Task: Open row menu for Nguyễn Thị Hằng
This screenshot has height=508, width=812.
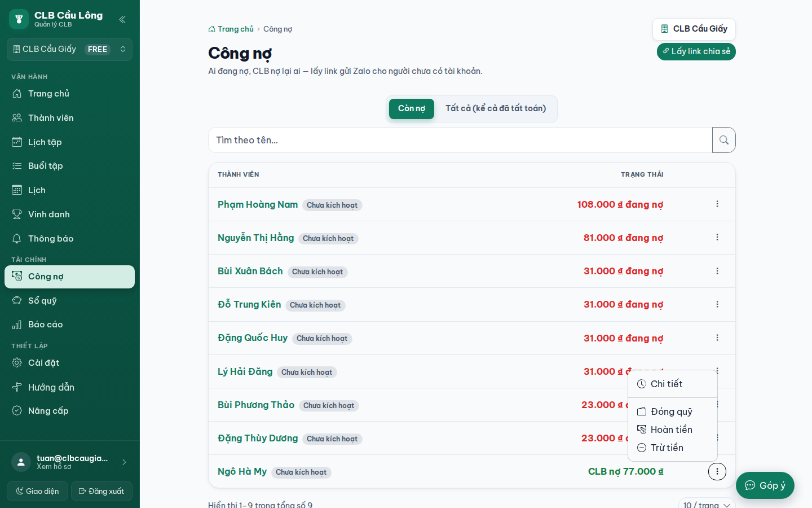Action: pos(717,237)
